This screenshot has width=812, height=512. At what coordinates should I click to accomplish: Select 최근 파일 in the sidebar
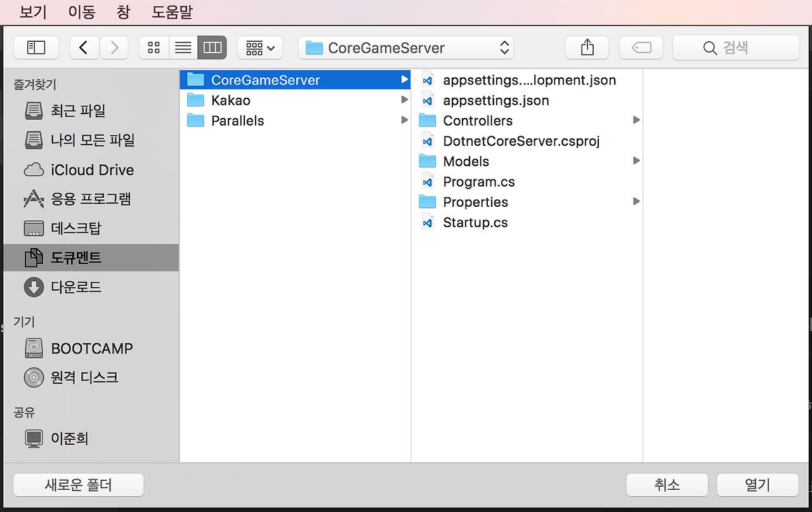tap(91, 111)
